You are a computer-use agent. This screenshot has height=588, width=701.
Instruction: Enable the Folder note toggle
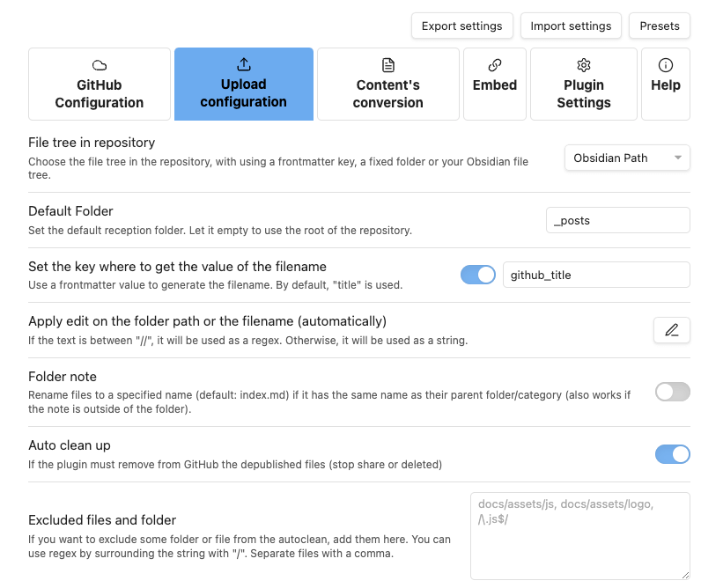tap(673, 392)
